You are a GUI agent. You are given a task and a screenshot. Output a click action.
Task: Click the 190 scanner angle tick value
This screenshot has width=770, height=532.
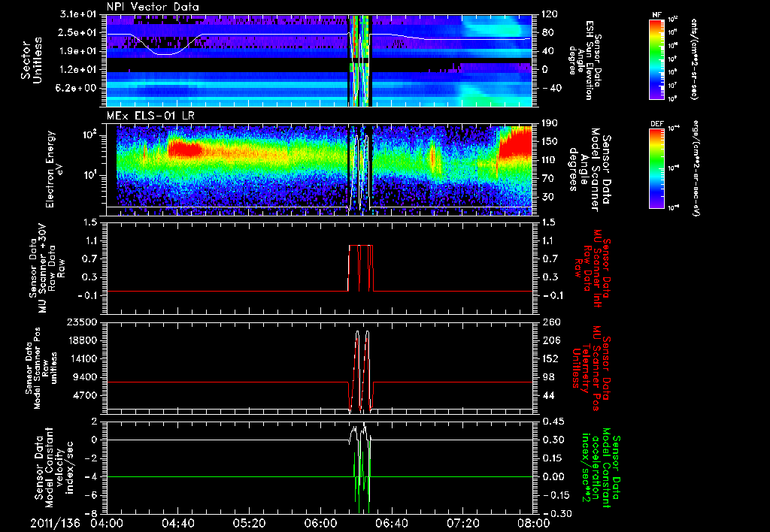(x=550, y=123)
